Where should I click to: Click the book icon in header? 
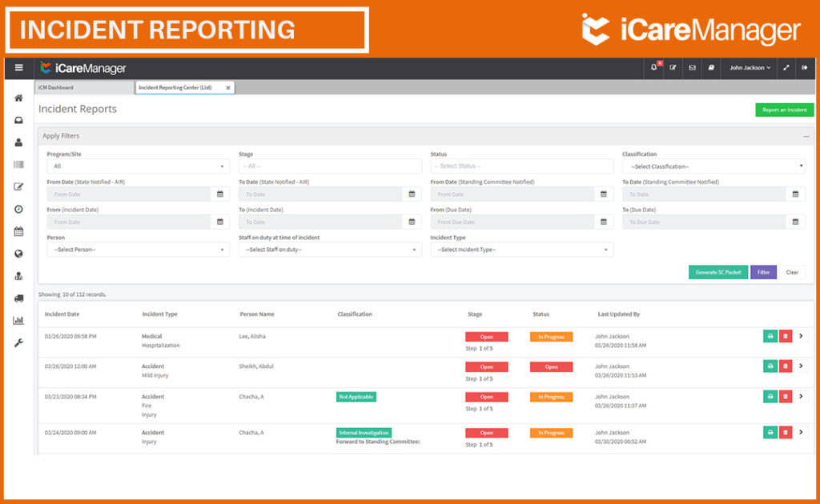tap(711, 67)
